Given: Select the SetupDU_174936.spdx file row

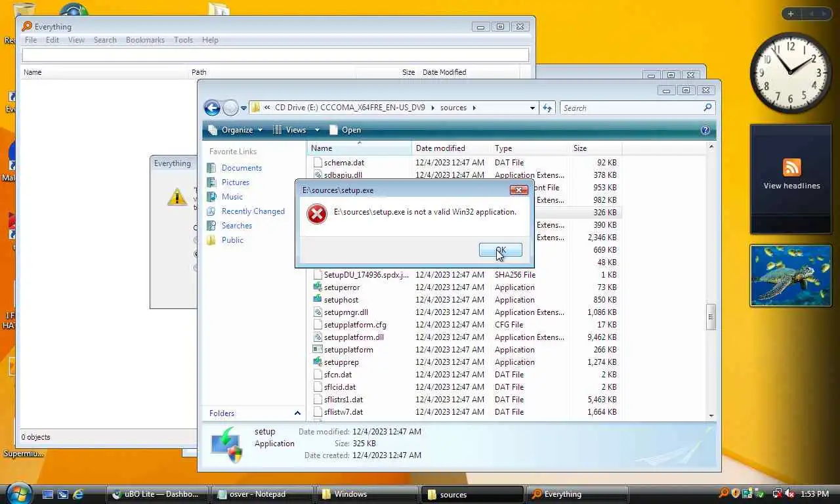Looking at the screenshot, I should pyautogui.click(x=465, y=275).
